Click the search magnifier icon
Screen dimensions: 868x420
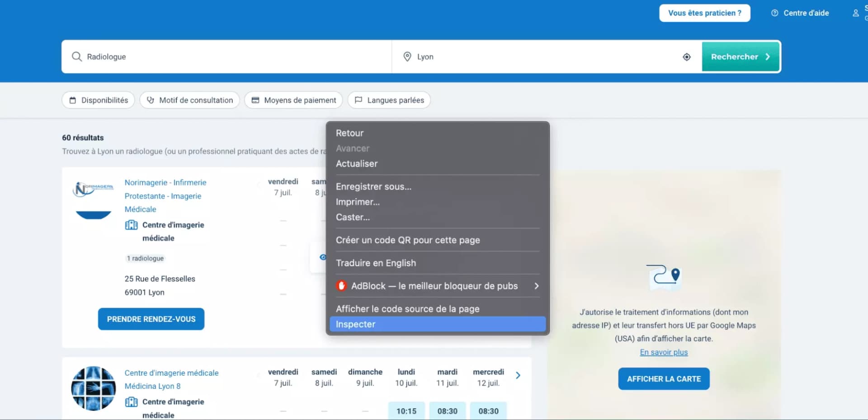(77, 56)
